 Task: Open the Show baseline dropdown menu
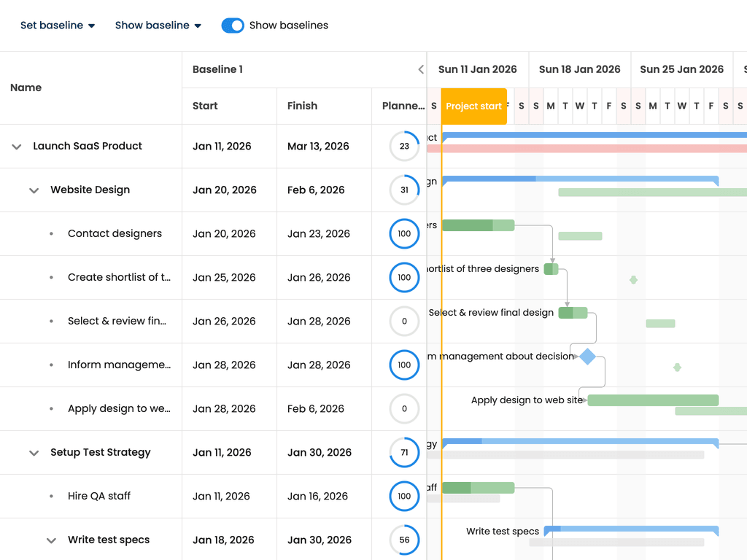point(158,26)
